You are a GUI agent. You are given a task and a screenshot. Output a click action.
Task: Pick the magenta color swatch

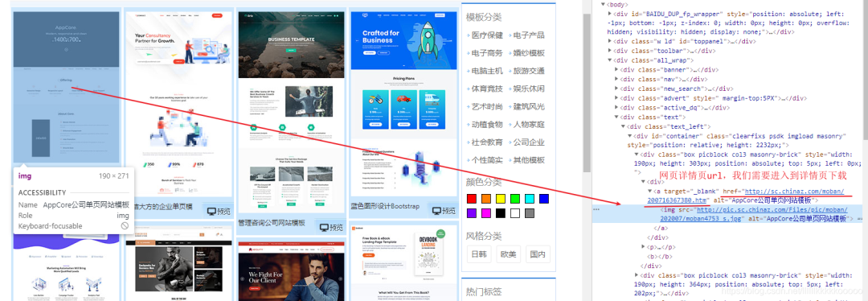pos(486,212)
